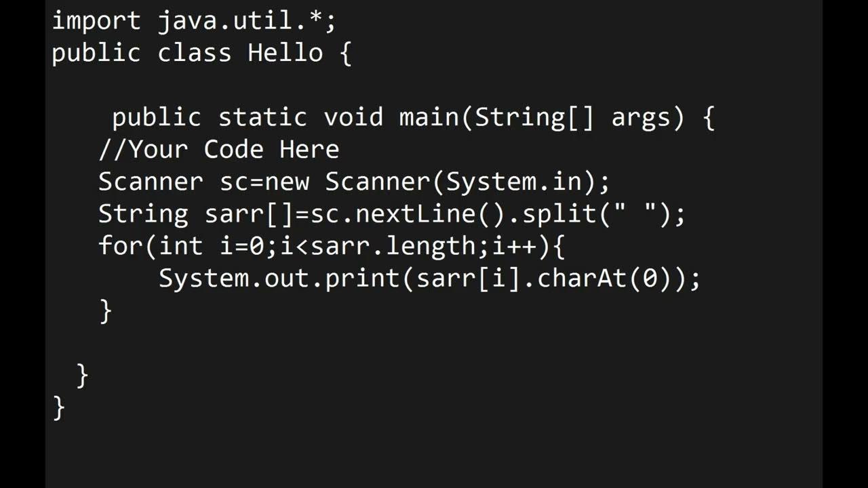This screenshot has height=488, width=868.
Task: Click 'Scanner' at start of declaration line
Action: pyautogui.click(x=151, y=182)
